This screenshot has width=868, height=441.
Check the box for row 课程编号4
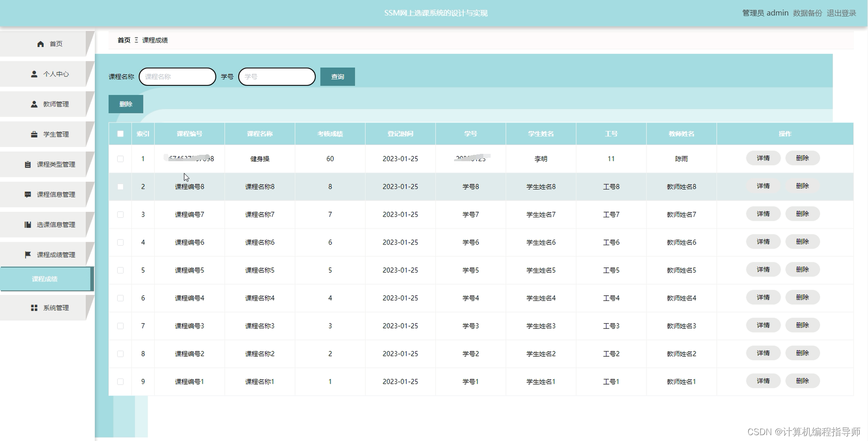tap(121, 298)
